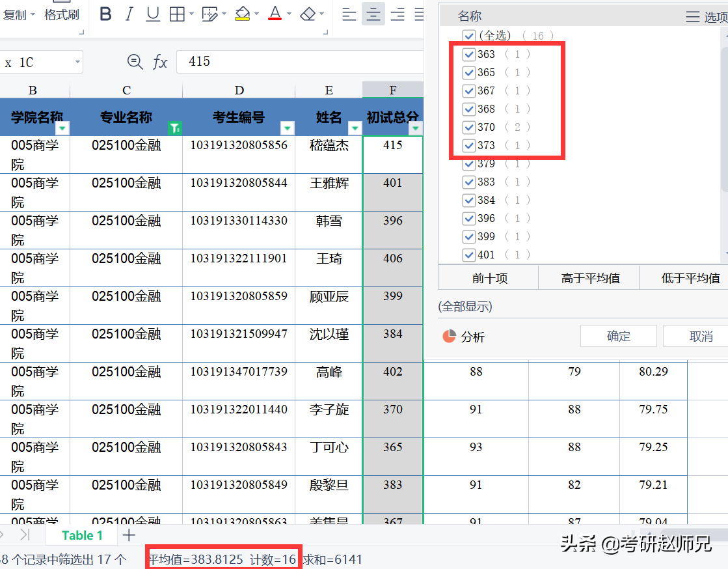Click the 确定 confirm button
This screenshot has width=728, height=569.
[x=617, y=336]
